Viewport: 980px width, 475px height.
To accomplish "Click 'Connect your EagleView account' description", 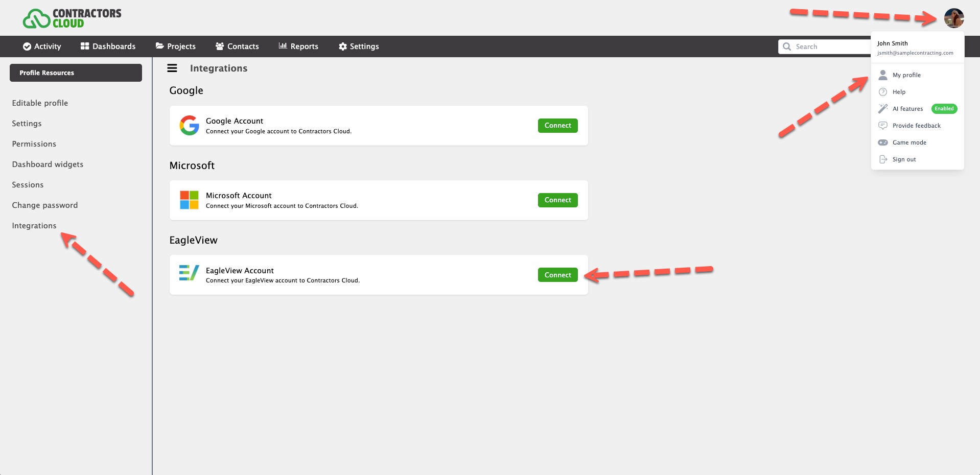I will pyautogui.click(x=283, y=280).
